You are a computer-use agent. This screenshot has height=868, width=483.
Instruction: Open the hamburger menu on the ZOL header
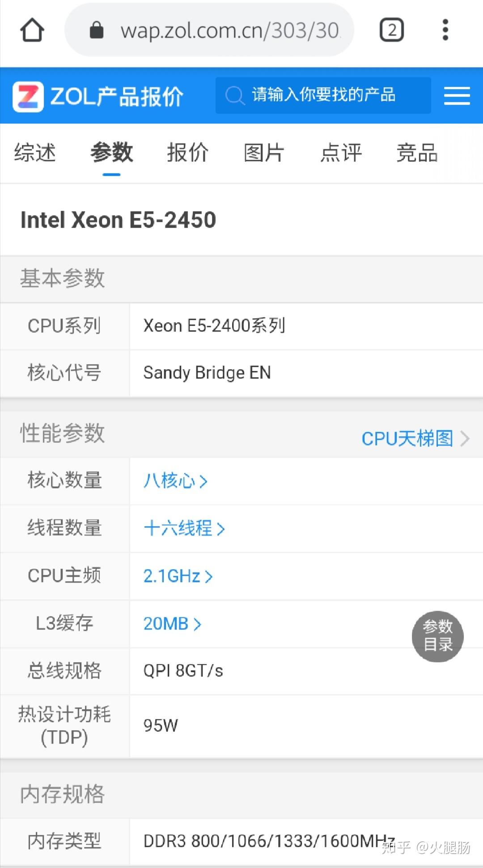457,95
